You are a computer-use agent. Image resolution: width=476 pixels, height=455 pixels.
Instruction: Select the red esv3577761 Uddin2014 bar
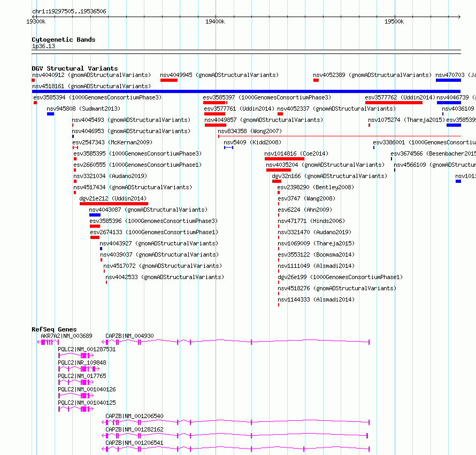tap(214, 114)
